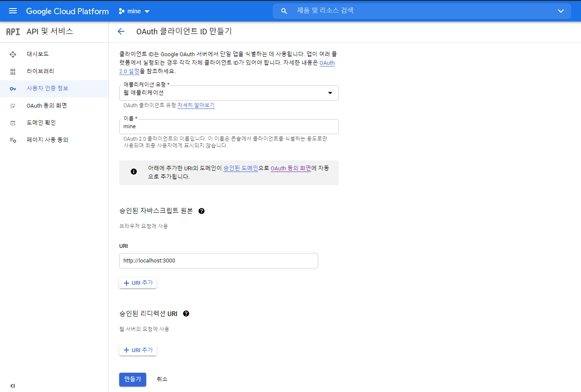The height and width of the screenshot is (392, 581).
Task: Open the 자세히 알아보기 link
Action: click(196, 105)
